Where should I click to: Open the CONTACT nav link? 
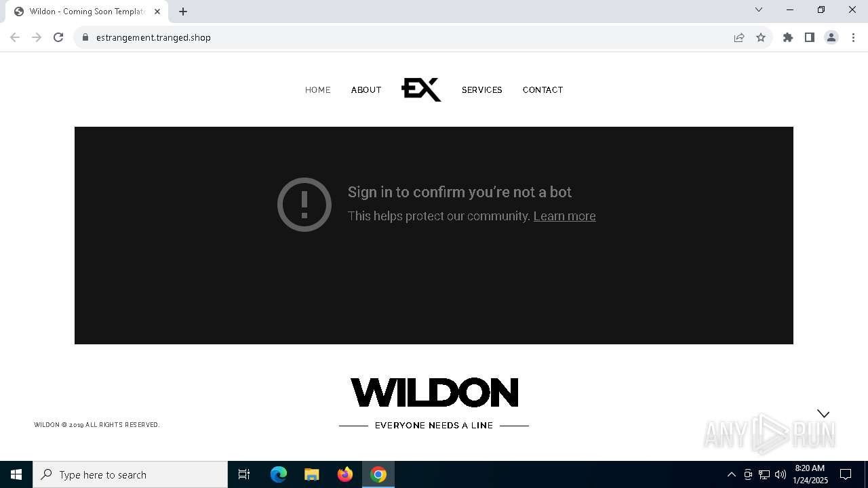(543, 90)
